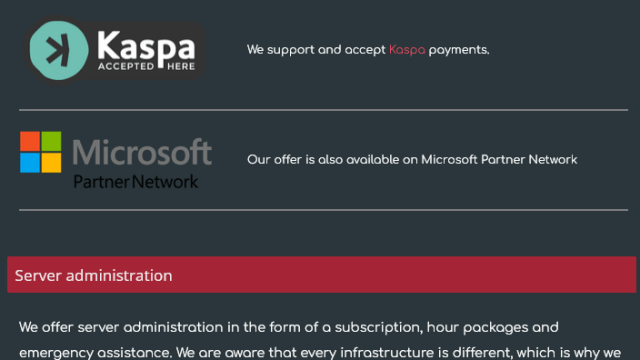Click the gray Microsoft wordmark

click(142, 151)
